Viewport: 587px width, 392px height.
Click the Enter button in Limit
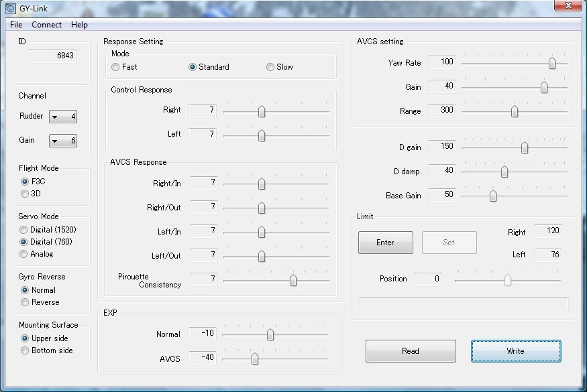pos(385,243)
